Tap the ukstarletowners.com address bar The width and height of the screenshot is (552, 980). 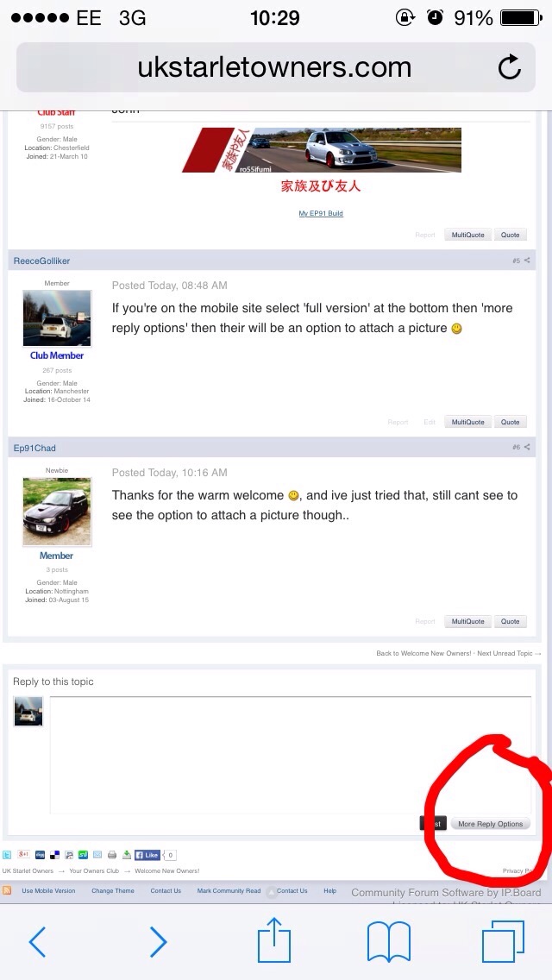[276, 67]
